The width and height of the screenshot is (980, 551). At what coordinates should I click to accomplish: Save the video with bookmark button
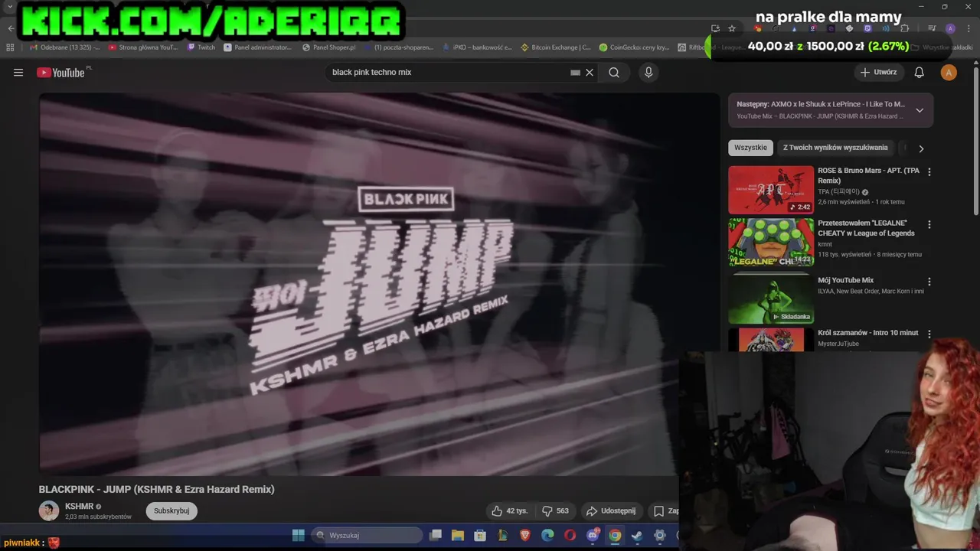pos(663,510)
